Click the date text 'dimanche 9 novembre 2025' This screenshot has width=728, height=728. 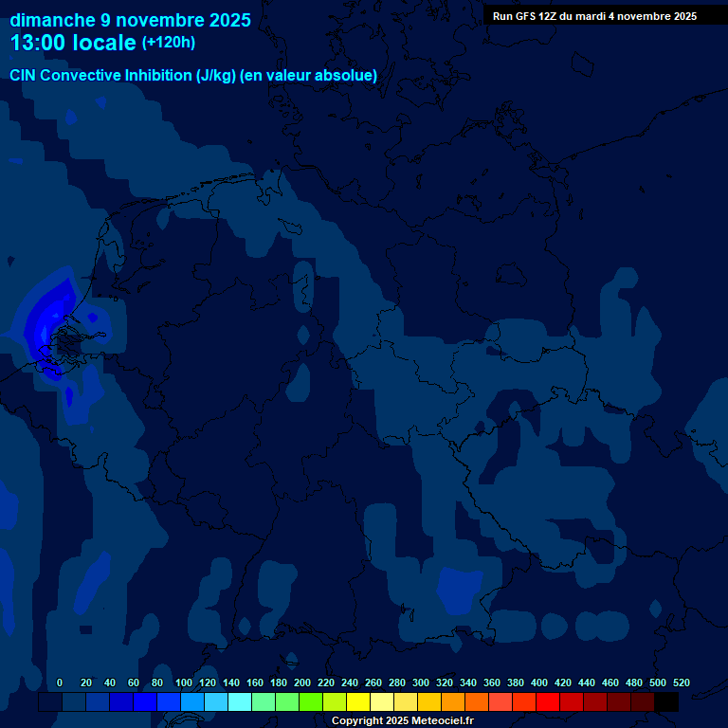coord(130,20)
